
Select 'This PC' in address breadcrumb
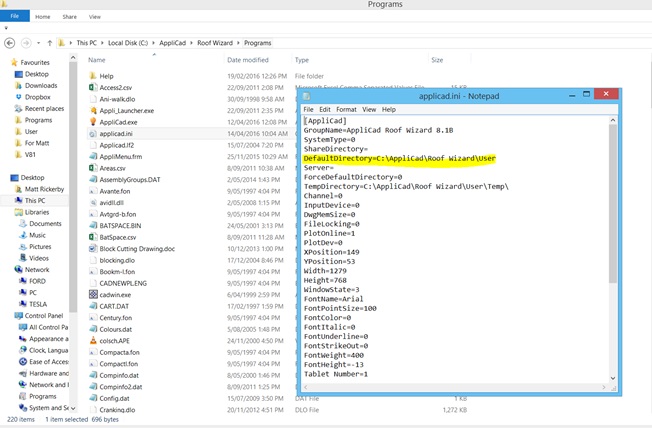[86, 43]
